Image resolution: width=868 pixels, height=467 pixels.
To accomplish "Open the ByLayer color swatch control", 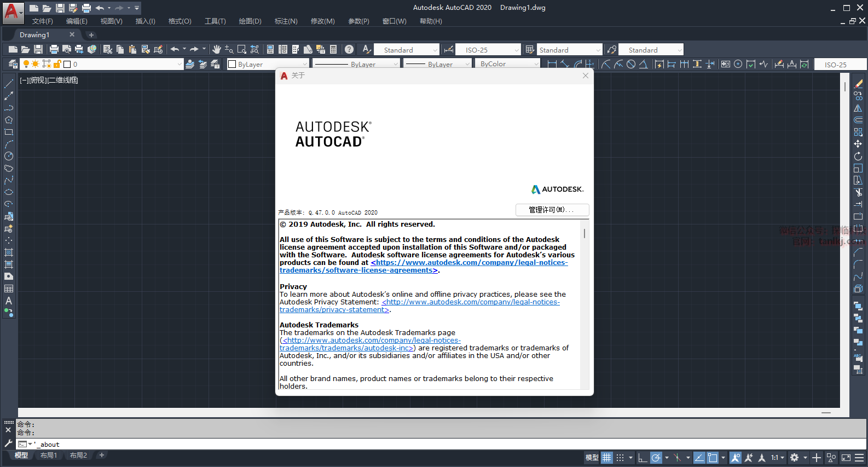I will coord(268,64).
